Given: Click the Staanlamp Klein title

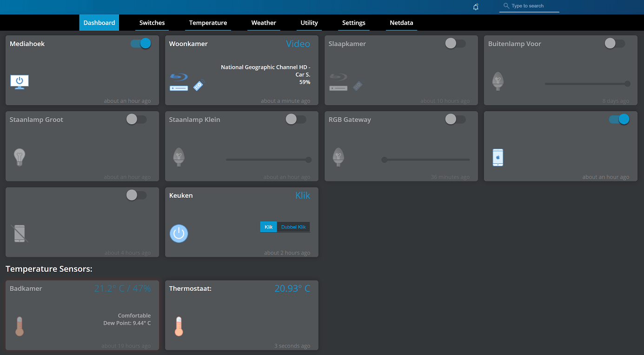Looking at the screenshot, I should tap(195, 120).
